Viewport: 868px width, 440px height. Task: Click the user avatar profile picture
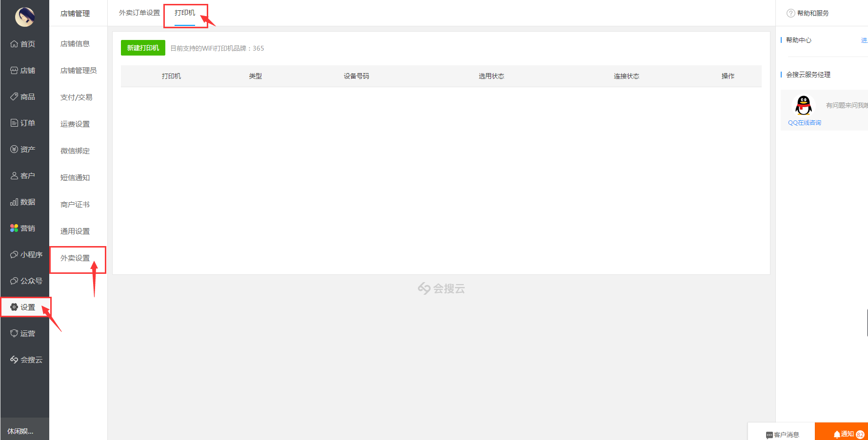24,17
